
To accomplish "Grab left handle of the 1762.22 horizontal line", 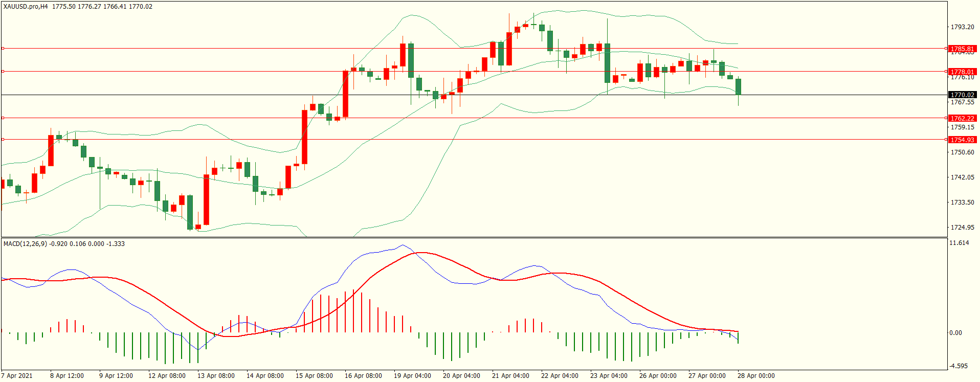I will 3,118.
